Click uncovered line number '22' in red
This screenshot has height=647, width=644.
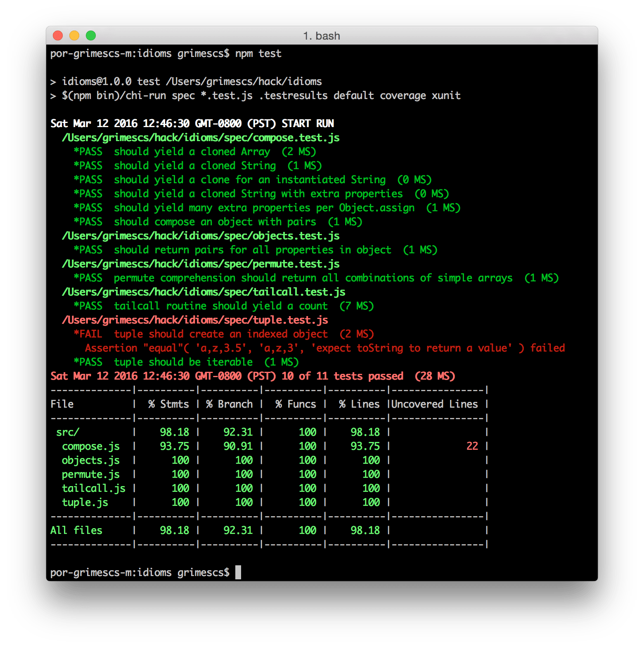click(472, 446)
